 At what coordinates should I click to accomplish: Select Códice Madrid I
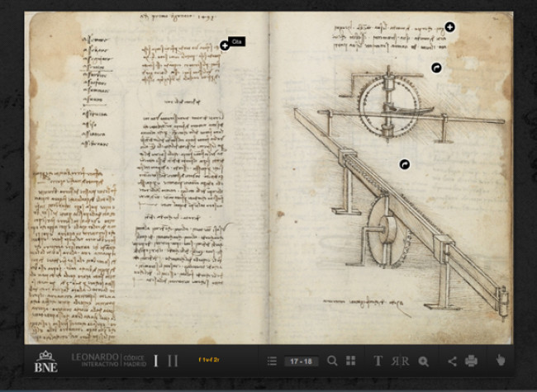tap(156, 361)
